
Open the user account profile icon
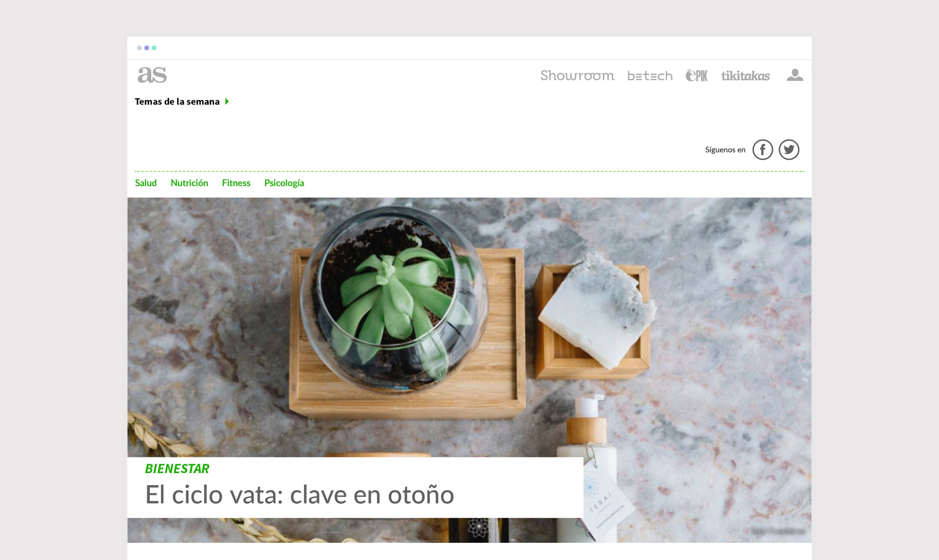(x=795, y=75)
